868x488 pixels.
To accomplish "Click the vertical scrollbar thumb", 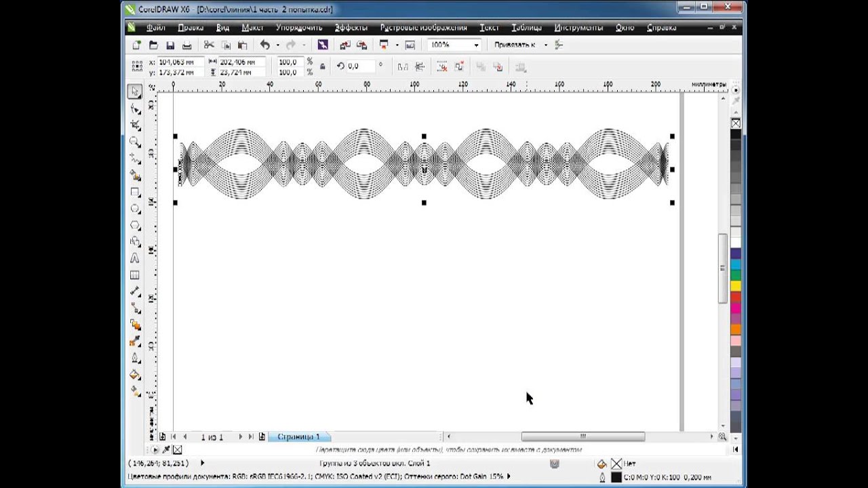I will pyautogui.click(x=723, y=268).
